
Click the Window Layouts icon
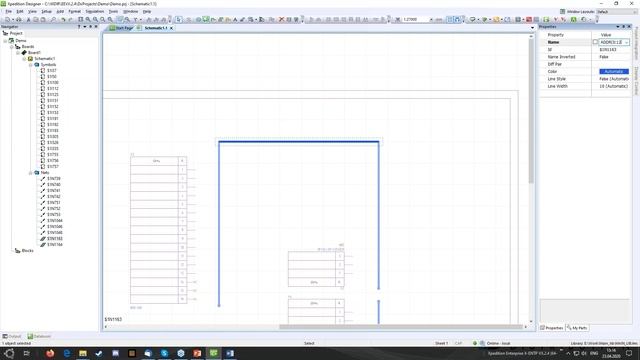coord(562,12)
